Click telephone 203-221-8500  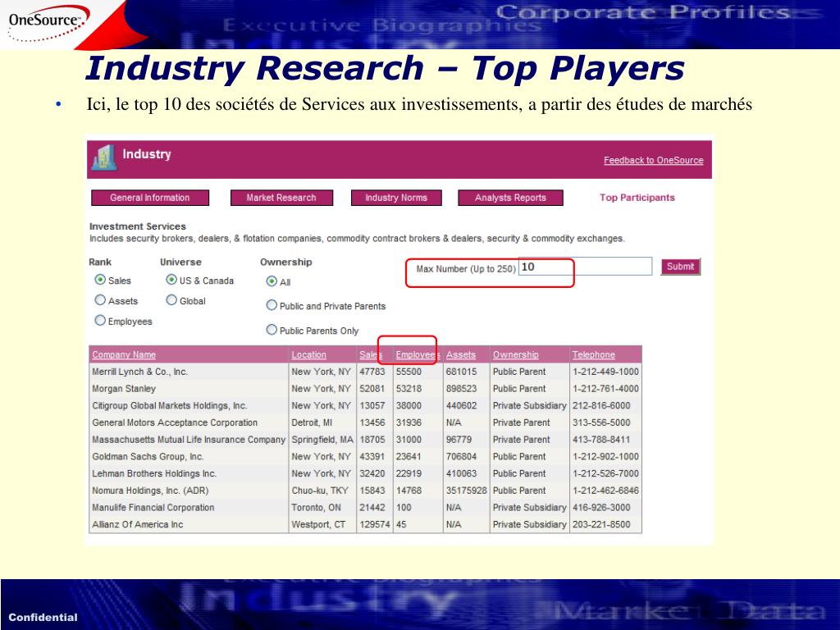(x=601, y=524)
